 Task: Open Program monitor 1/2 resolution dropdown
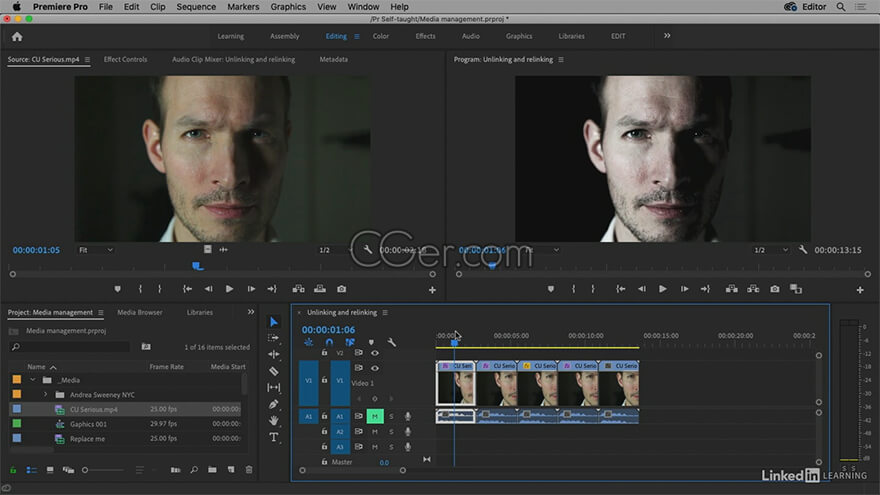click(x=771, y=250)
